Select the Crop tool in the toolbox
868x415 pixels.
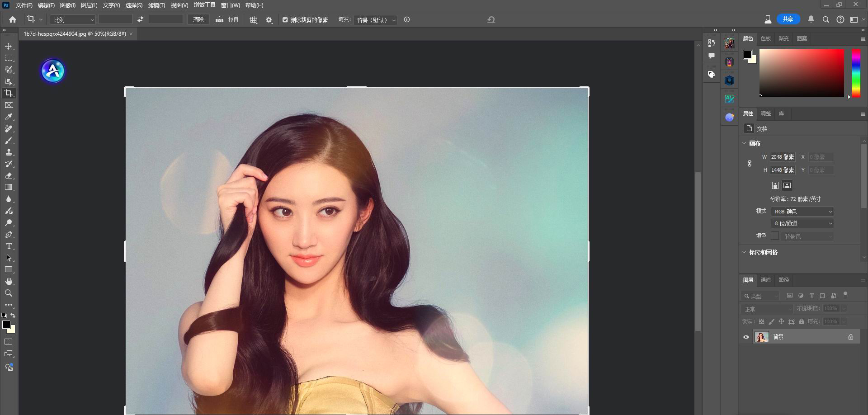click(9, 93)
